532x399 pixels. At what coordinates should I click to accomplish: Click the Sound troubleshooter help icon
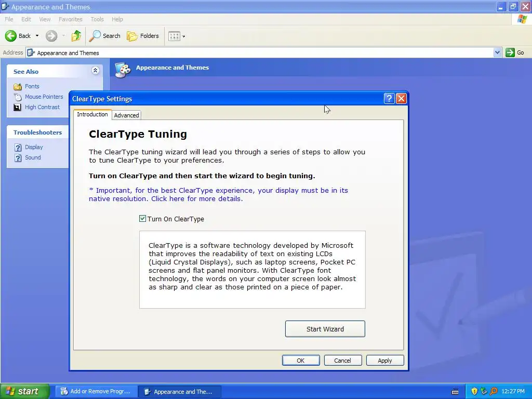coord(18,158)
